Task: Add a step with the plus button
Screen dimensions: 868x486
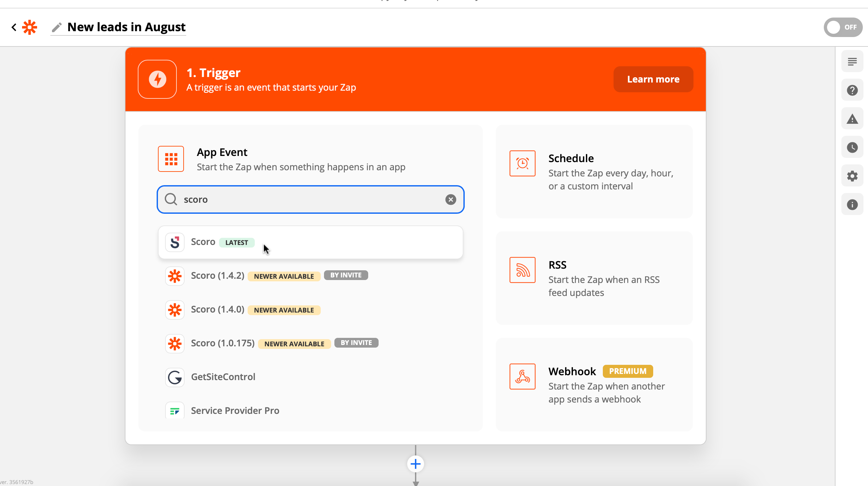Action: click(x=415, y=464)
